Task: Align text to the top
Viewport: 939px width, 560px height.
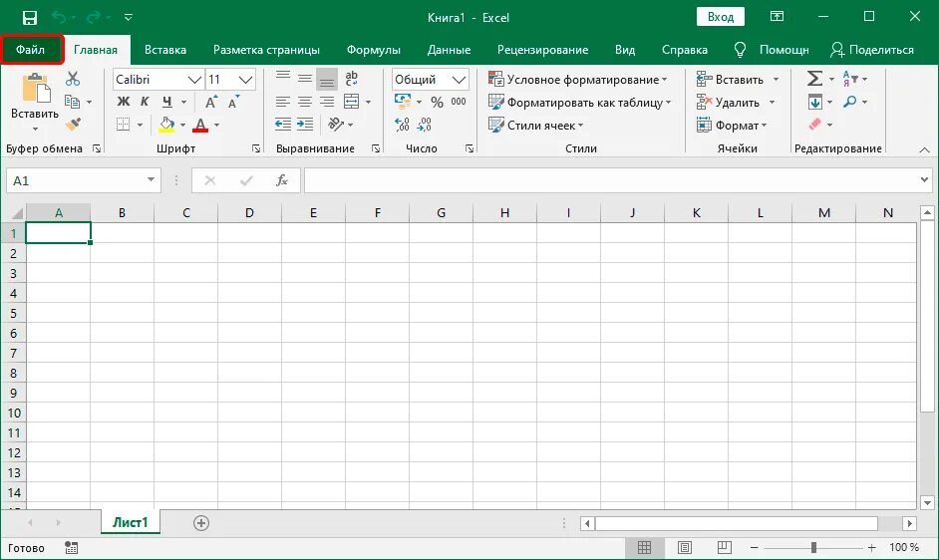Action: [283, 78]
